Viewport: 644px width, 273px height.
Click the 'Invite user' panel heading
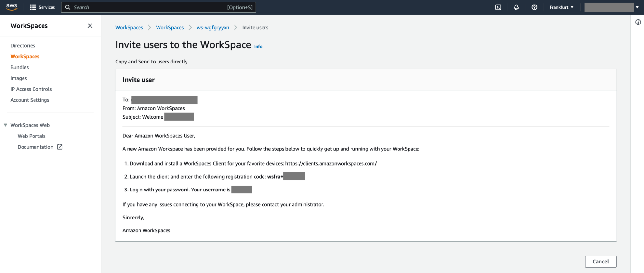tap(139, 80)
